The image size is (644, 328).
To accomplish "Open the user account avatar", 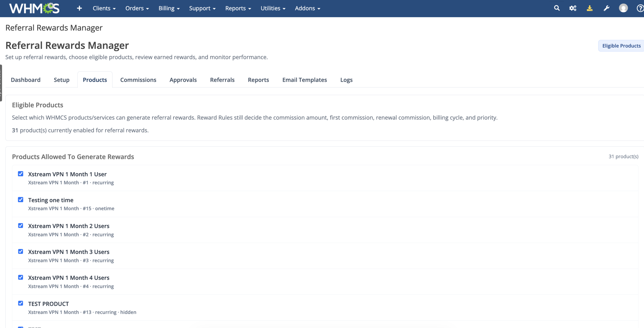I will pos(623,8).
